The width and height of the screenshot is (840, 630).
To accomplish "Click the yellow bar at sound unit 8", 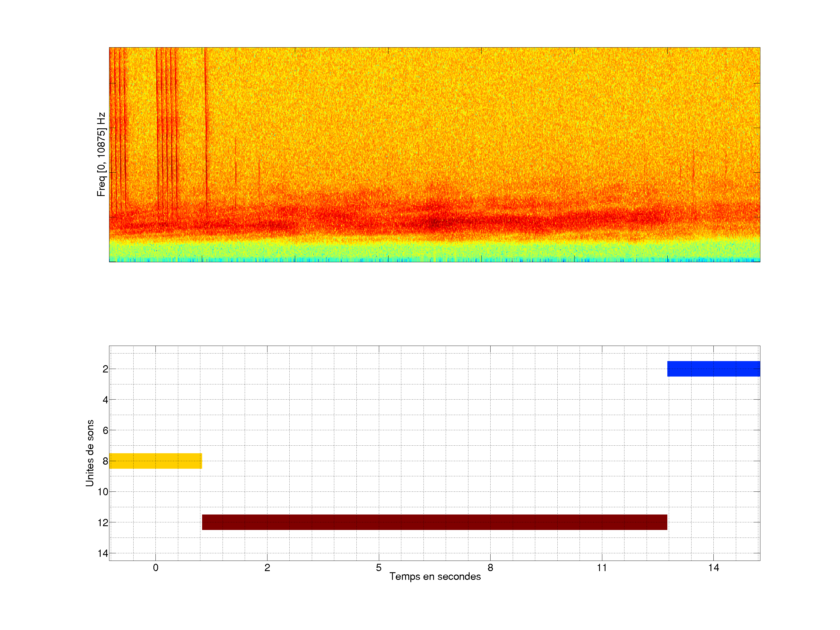I will point(155,461).
